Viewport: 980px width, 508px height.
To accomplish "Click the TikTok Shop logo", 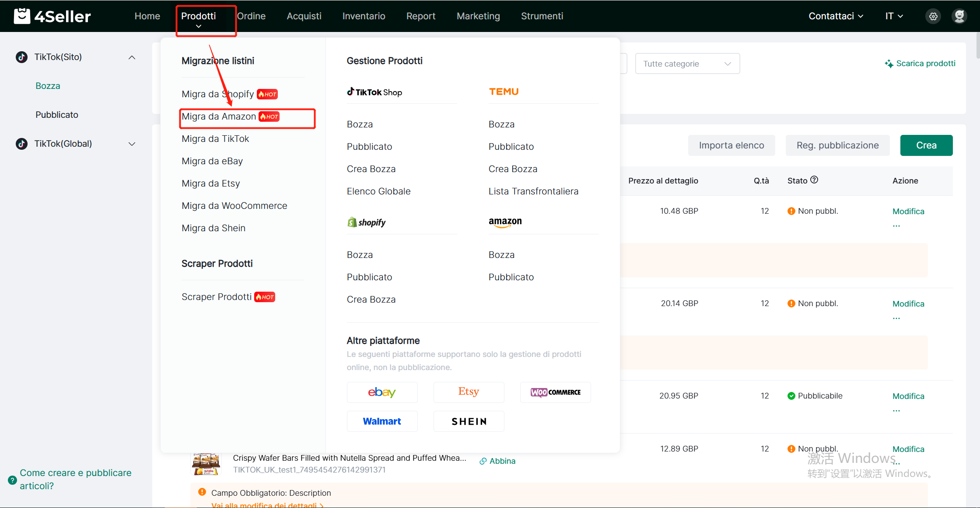I will tap(374, 92).
